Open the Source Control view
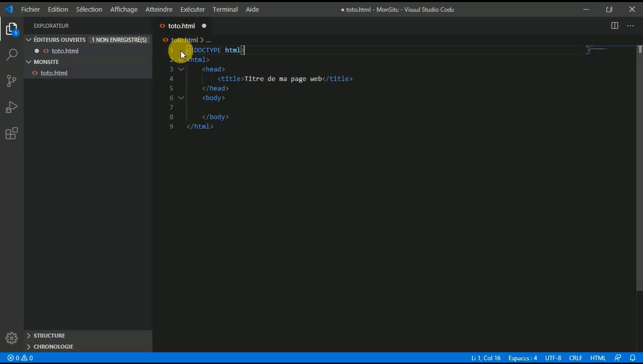Viewport: 643px width, 364px height. click(12, 81)
